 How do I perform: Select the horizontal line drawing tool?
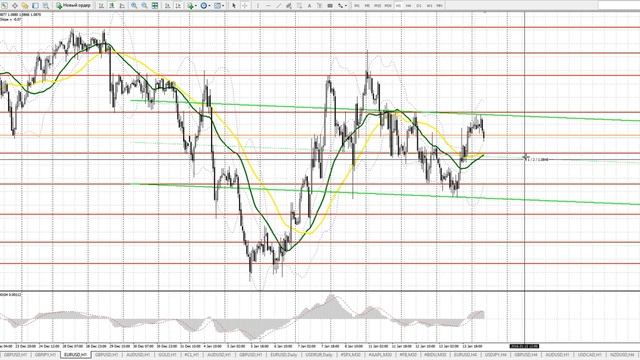click(x=268, y=6)
